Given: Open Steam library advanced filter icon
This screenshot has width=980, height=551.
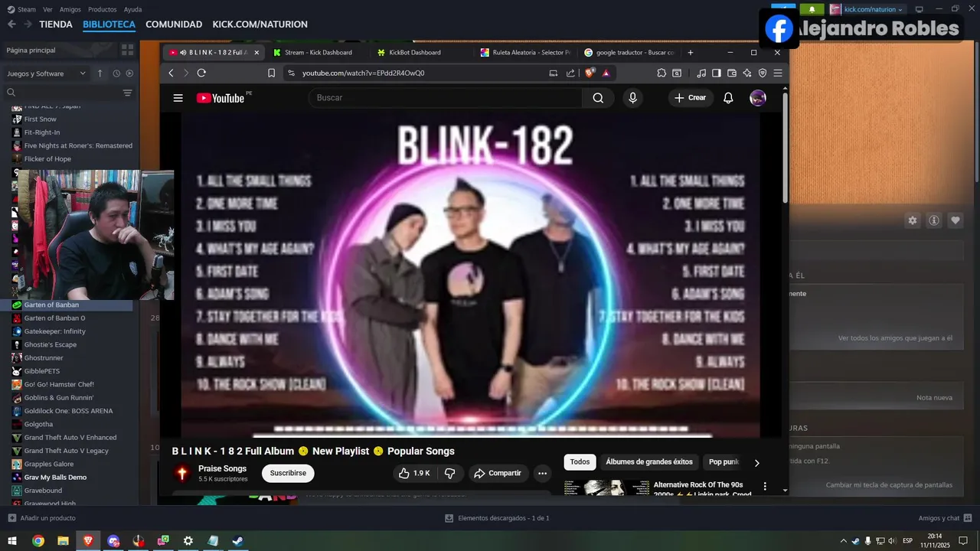Looking at the screenshot, I should pyautogui.click(x=127, y=93).
